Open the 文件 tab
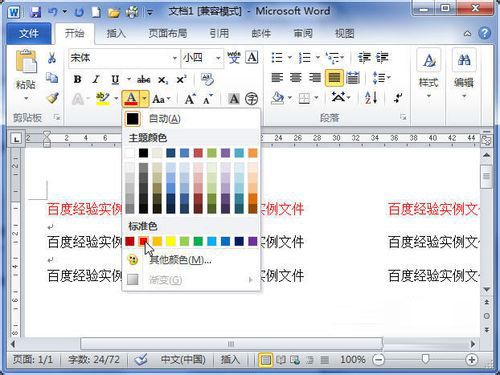Viewport: 500px width, 375px height. pos(29,33)
